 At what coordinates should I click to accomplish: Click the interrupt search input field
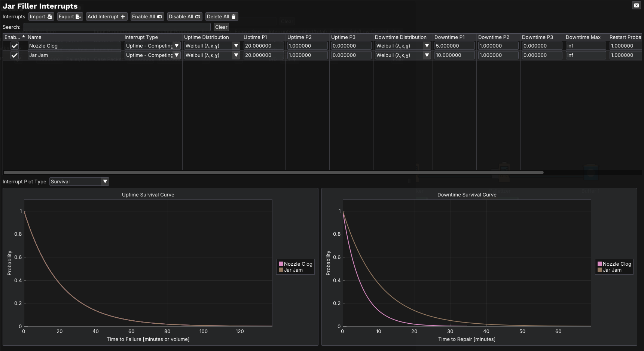coord(117,27)
